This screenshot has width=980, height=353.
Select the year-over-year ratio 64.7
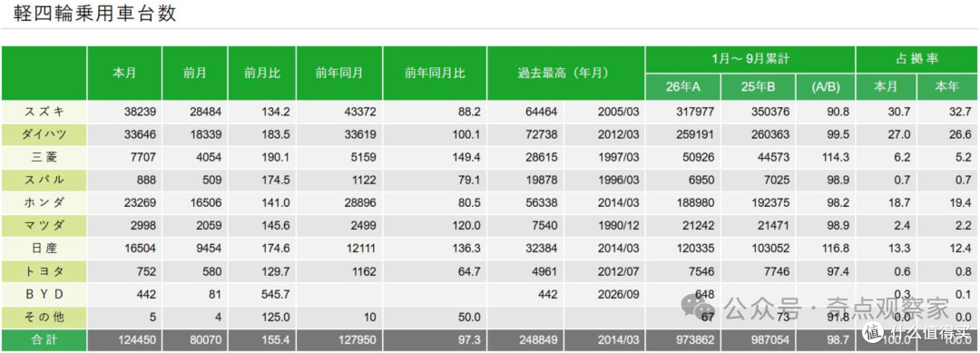pos(470,271)
